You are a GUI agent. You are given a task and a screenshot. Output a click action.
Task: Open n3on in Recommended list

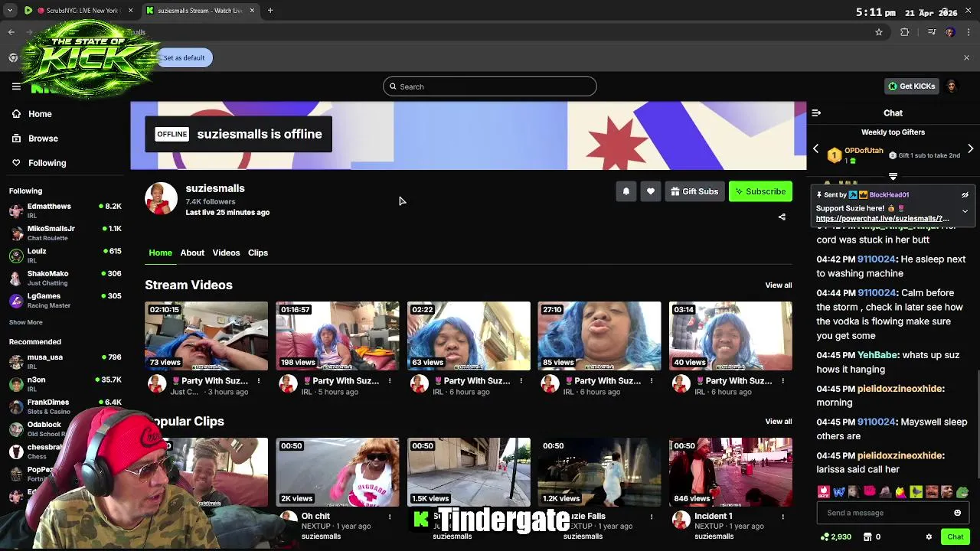[65, 384]
